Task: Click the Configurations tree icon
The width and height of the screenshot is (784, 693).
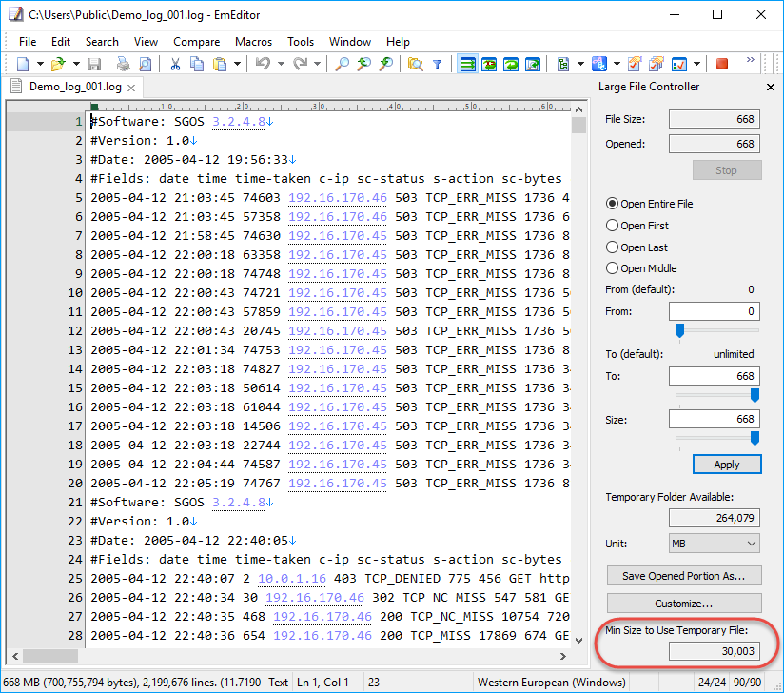Action: (x=563, y=64)
